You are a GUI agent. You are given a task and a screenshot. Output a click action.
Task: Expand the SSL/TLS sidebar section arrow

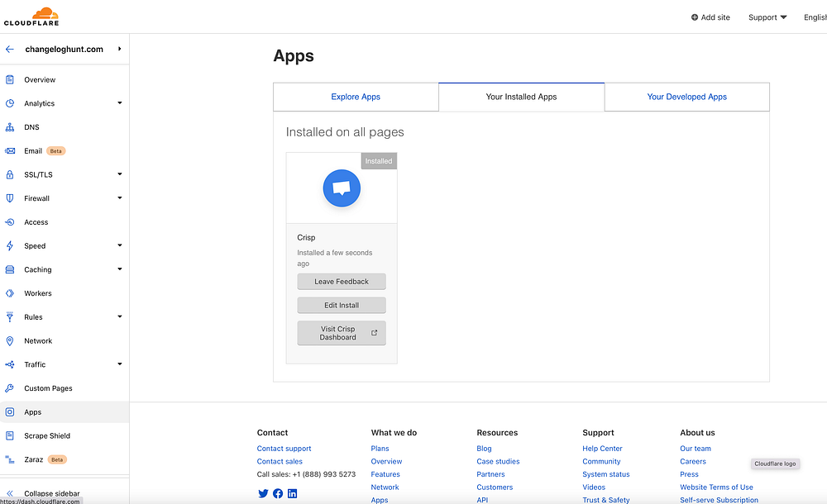tap(120, 174)
